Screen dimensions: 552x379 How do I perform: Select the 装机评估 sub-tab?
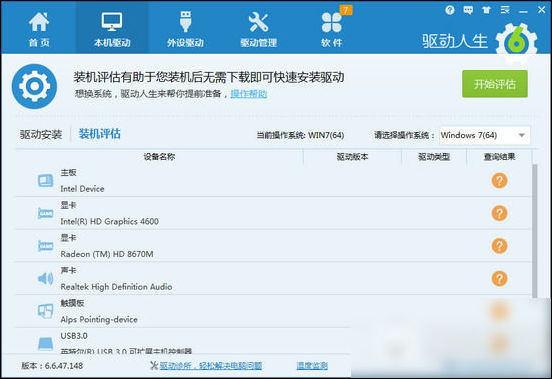coord(100,134)
